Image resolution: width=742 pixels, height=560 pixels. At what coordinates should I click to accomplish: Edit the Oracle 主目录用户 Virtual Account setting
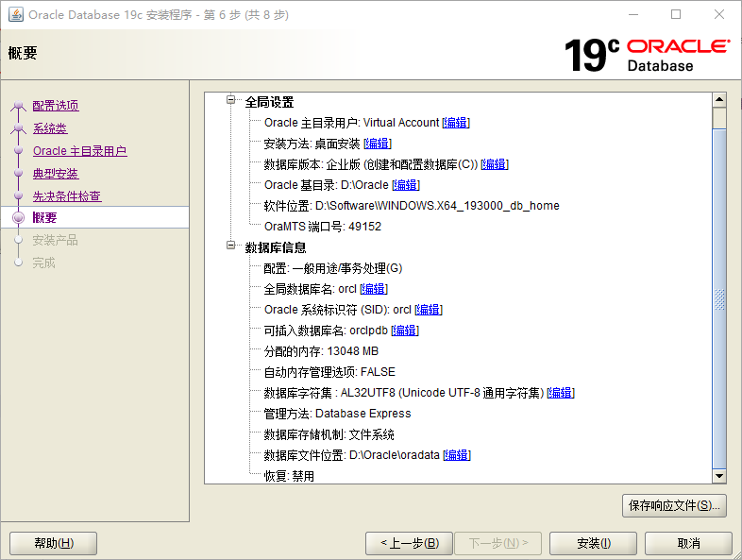pyautogui.click(x=456, y=123)
